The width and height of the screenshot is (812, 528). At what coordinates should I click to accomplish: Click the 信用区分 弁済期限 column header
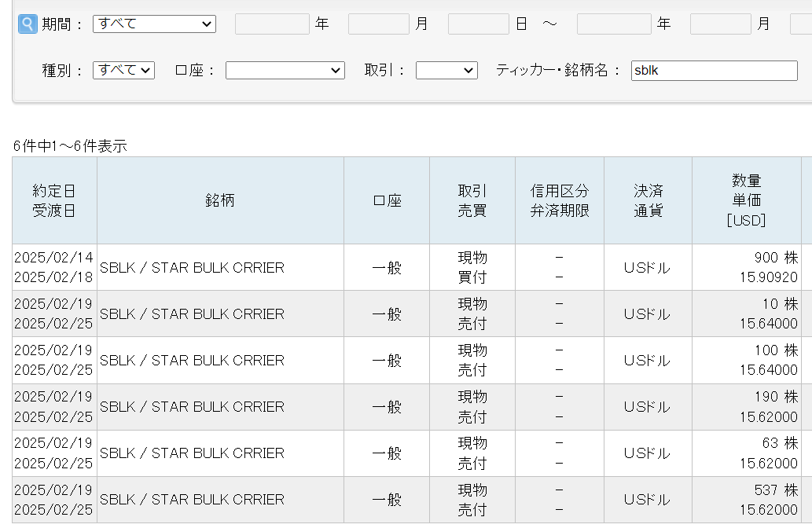tap(559, 200)
